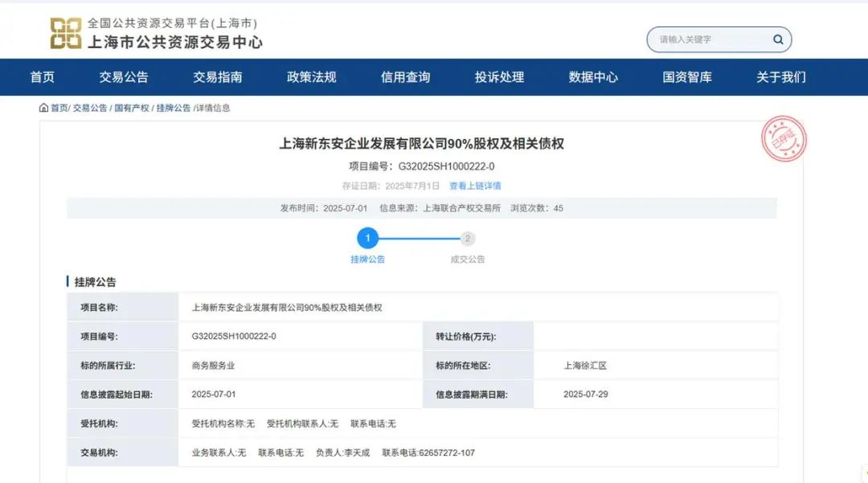This screenshot has height=483, width=868.
Task: Open the 交易公告 nav menu
Action: pyautogui.click(x=124, y=77)
